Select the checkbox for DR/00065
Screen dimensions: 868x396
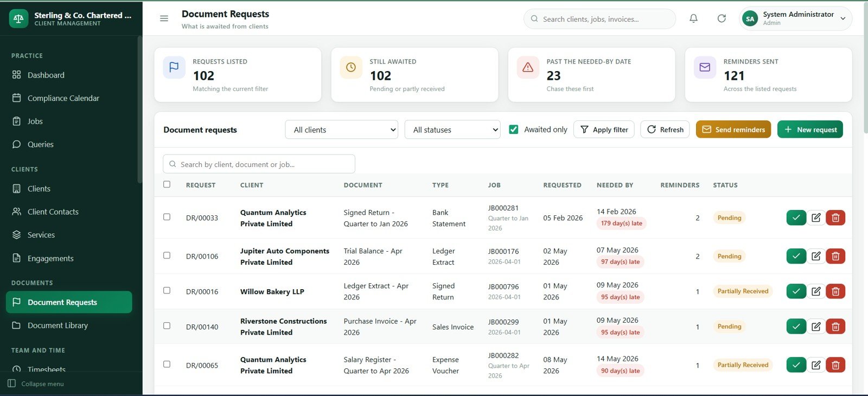167,365
